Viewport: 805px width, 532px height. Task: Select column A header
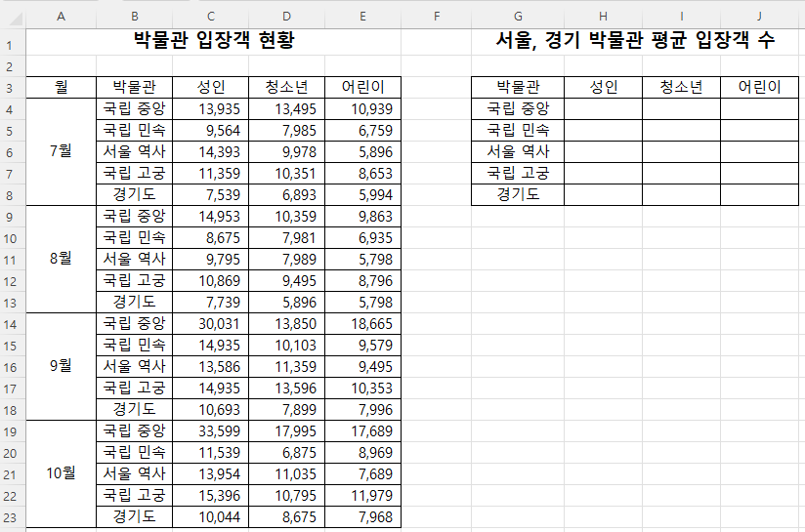[x=61, y=17]
